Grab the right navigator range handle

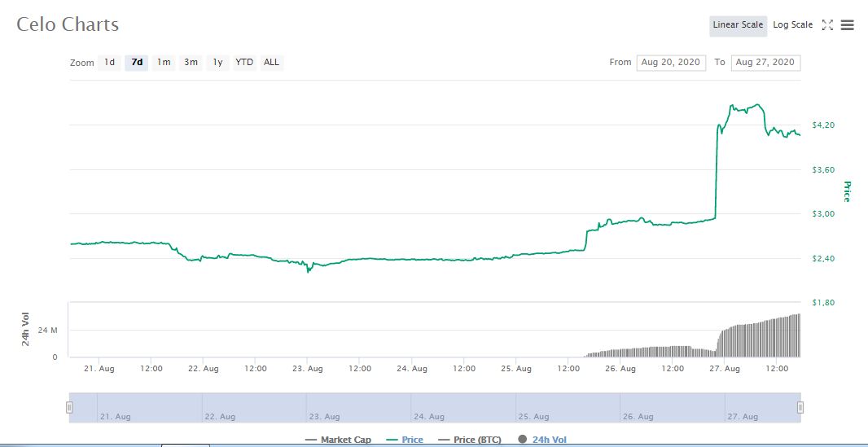[x=800, y=407]
